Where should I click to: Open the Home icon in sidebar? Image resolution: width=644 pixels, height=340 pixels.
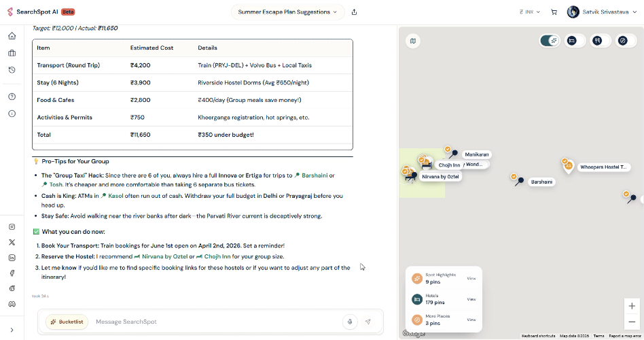12,36
